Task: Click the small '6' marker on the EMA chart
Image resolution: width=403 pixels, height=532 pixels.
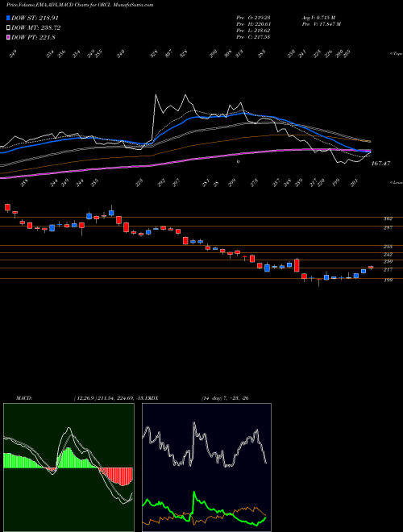Action: 238,161
